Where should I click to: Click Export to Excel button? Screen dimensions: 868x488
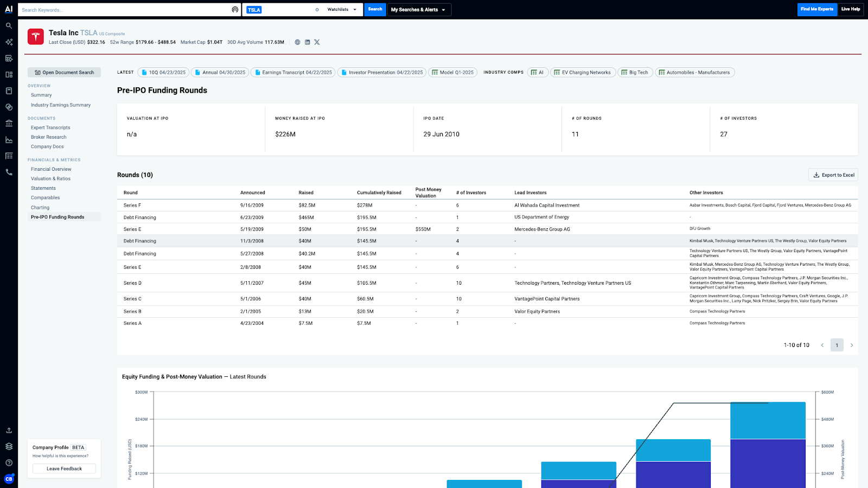[833, 175]
